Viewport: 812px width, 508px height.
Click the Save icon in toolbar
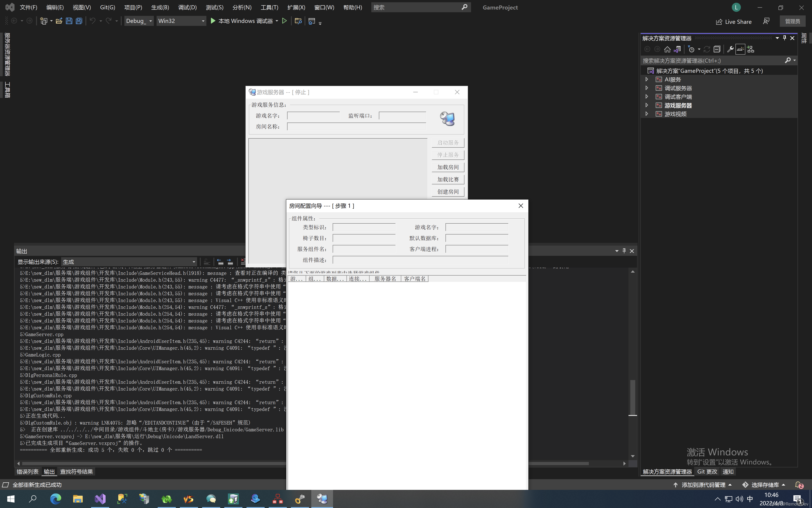coord(69,21)
